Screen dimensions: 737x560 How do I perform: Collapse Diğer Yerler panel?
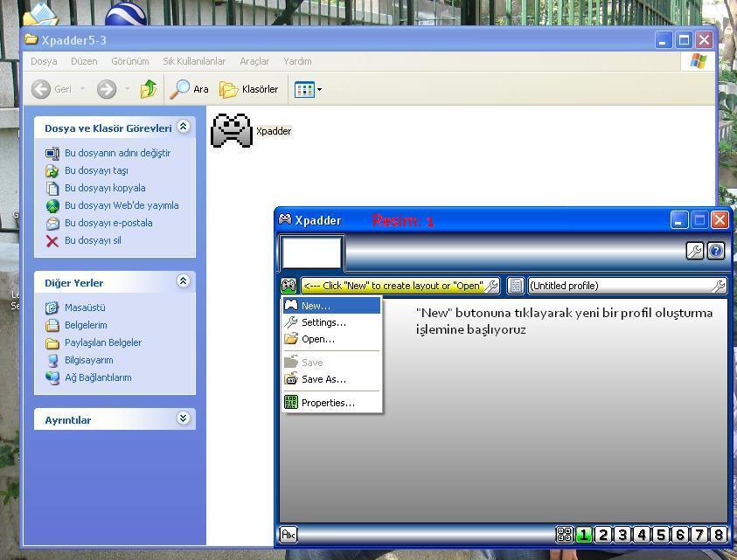[x=184, y=281]
